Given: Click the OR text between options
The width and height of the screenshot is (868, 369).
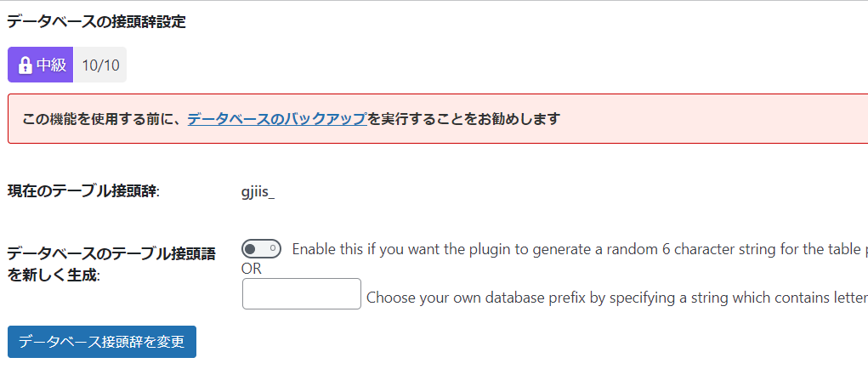Looking at the screenshot, I should pyautogui.click(x=252, y=269).
